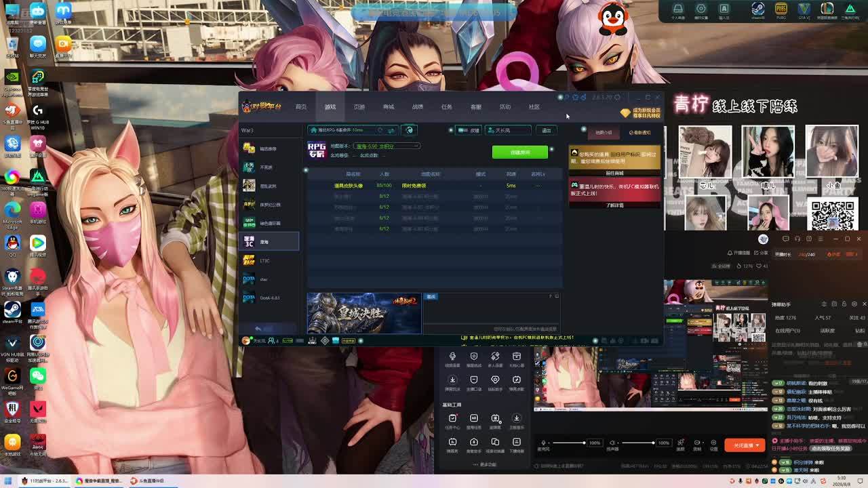The image size is (868, 488).
Task: Mute the speaker icon in streaming tool
Action: tap(612, 443)
